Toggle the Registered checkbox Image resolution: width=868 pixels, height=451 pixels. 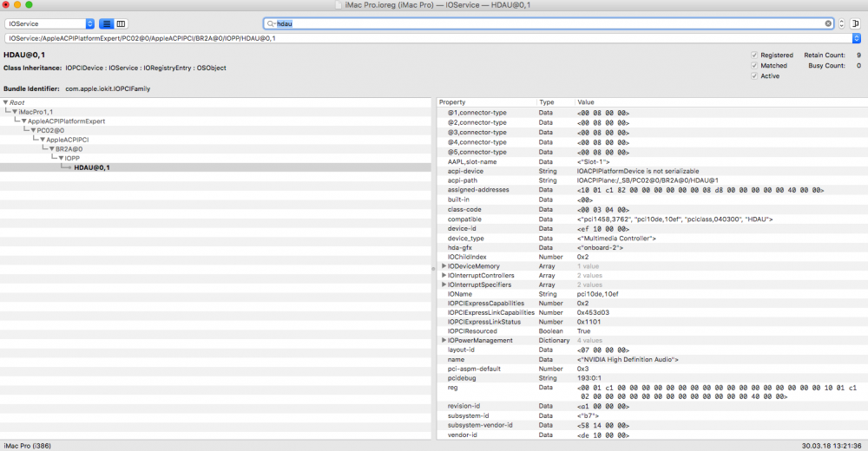coord(754,56)
